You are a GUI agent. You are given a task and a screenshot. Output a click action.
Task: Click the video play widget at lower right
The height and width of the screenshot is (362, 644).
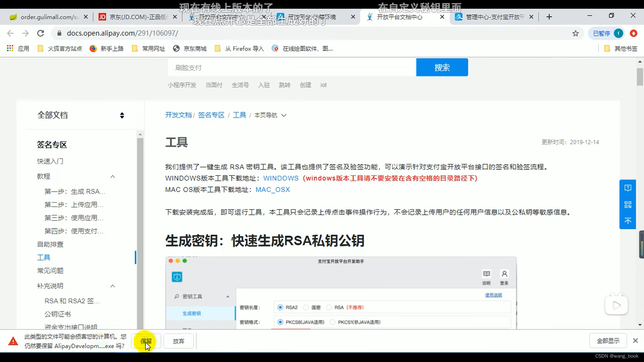coord(616,305)
